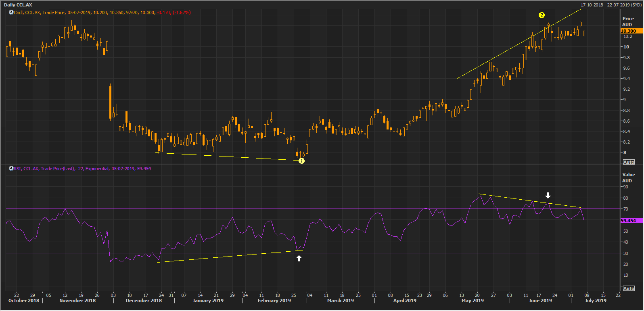
Task: Click the clock icon beside Cndl legend
Action: (11, 13)
